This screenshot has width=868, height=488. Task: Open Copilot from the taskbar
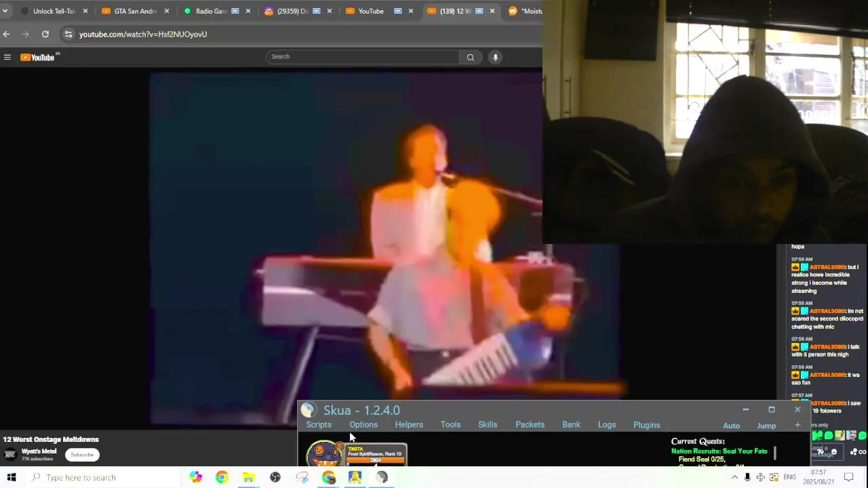195,477
